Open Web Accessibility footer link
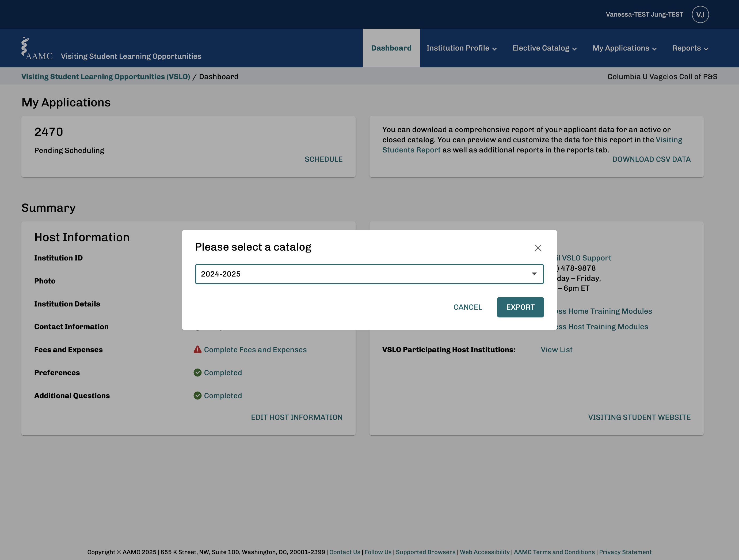This screenshot has height=560, width=739. point(485,552)
